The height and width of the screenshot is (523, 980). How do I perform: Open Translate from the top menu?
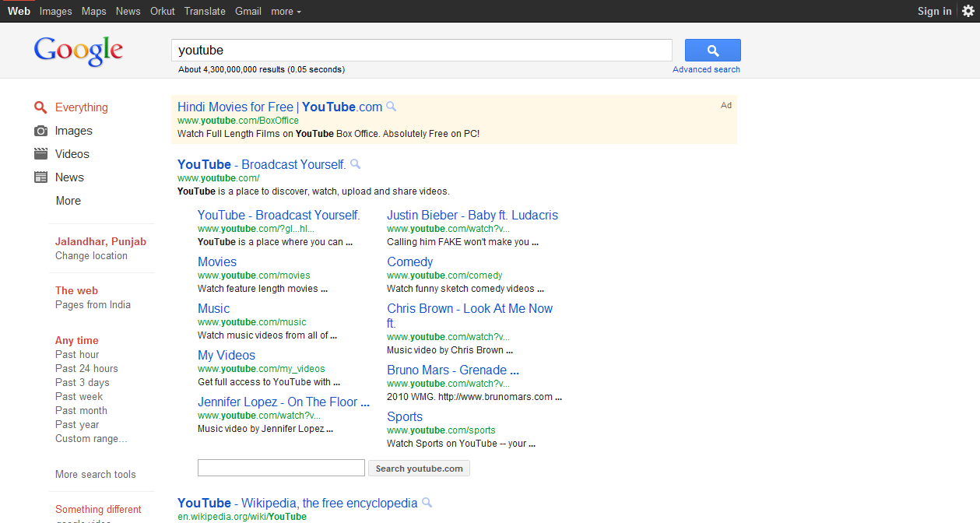205,11
